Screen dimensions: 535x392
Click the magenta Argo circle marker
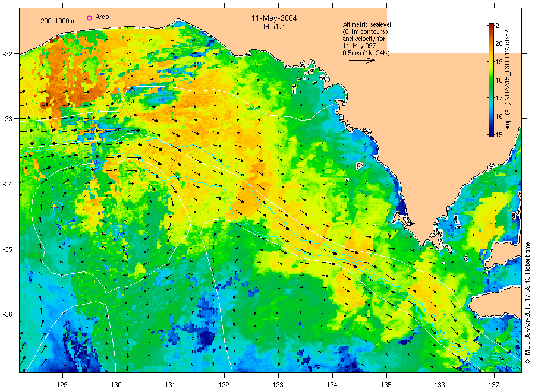(89, 18)
